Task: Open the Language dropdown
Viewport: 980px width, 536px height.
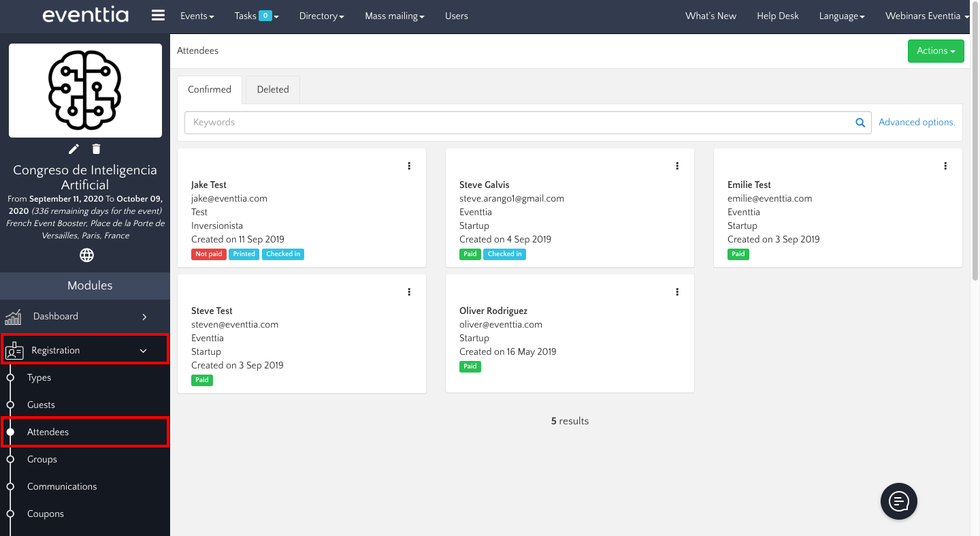Action: point(841,16)
